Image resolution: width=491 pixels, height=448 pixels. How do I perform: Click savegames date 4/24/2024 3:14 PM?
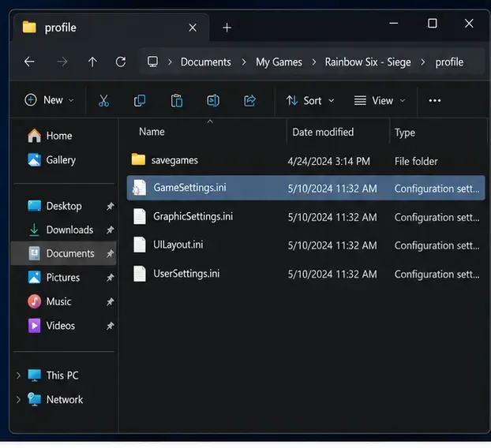pos(329,162)
